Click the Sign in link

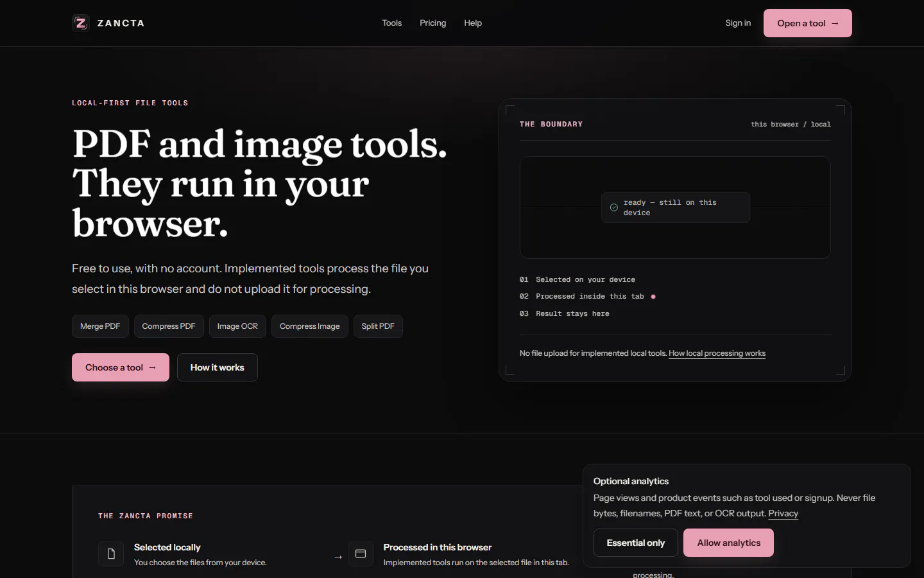point(738,23)
